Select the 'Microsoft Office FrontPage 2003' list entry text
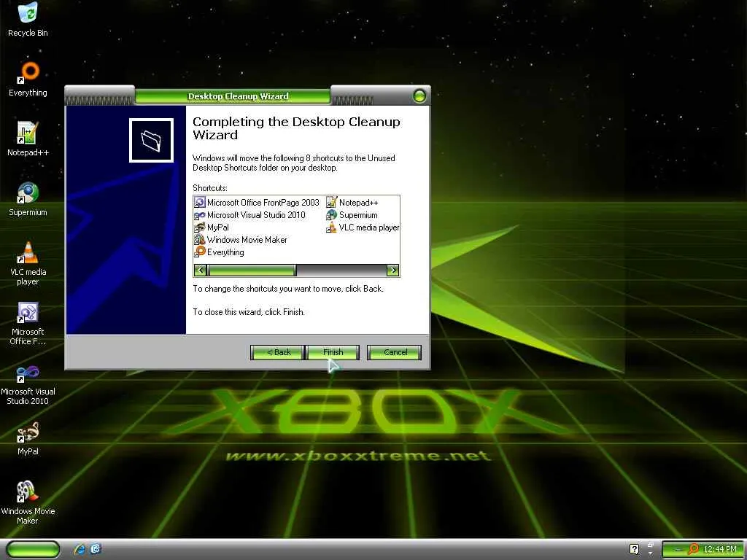The width and height of the screenshot is (747, 560). (x=263, y=203)
